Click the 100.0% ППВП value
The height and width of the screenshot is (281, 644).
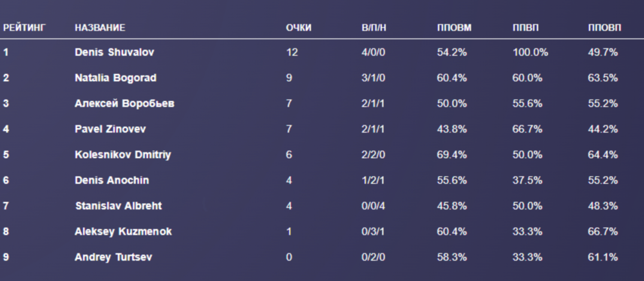click(530, 52)
